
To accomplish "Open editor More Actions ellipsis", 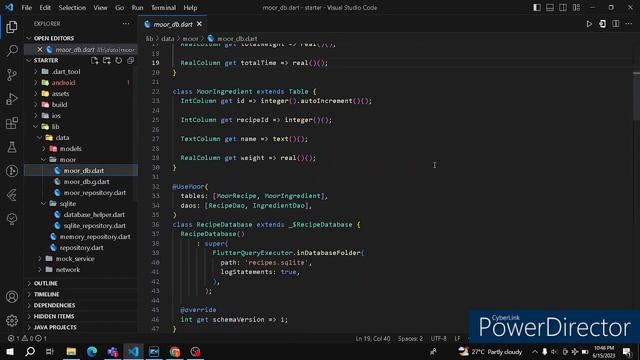I will pos(629,24).
